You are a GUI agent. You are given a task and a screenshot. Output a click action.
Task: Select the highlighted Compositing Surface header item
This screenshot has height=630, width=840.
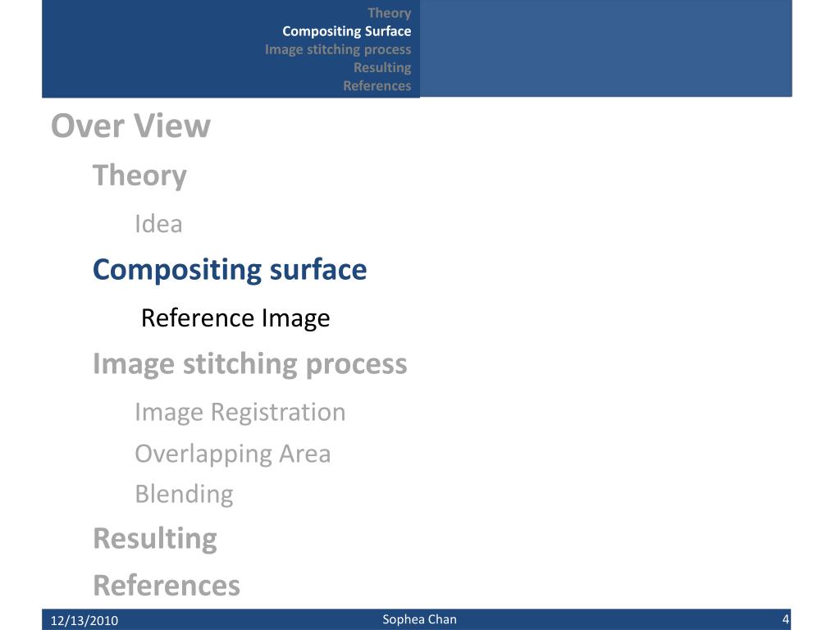pos(346,31)
